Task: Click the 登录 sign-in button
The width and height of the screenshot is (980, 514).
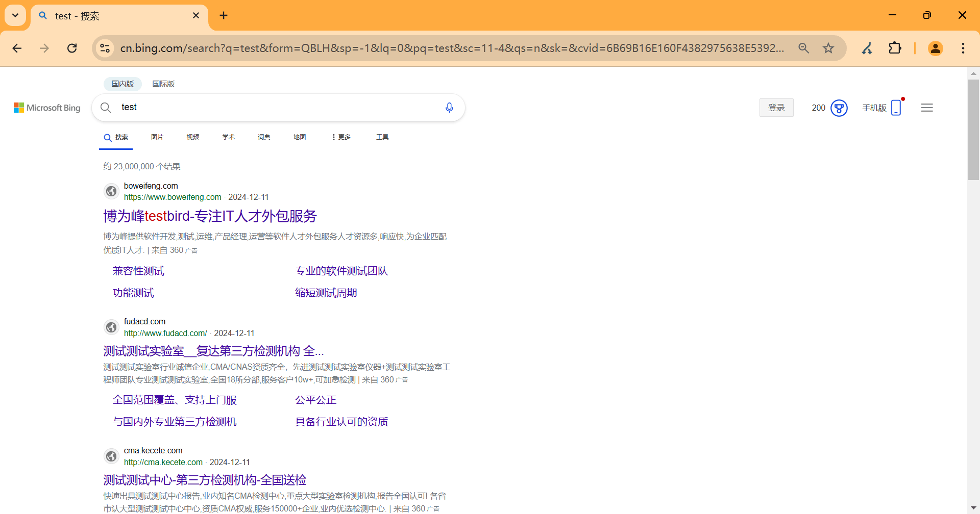Action: (x=776, y=108)
